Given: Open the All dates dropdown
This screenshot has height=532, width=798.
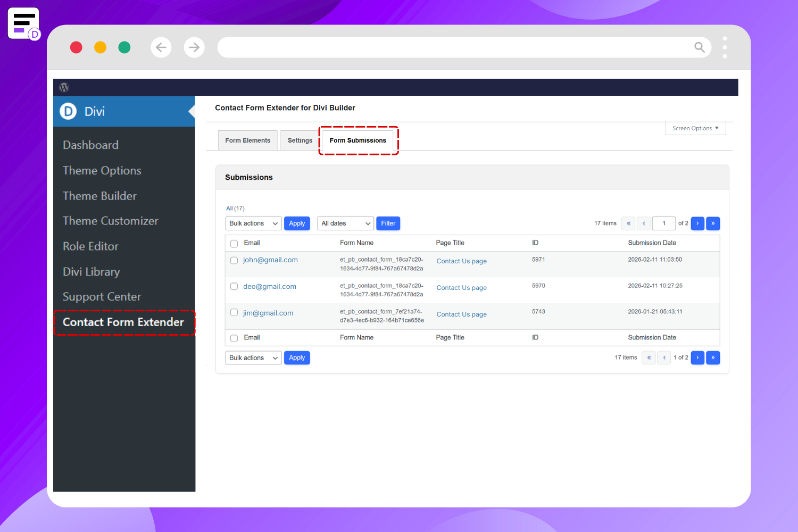Looking at the screenshot, I should coord(345,223).
